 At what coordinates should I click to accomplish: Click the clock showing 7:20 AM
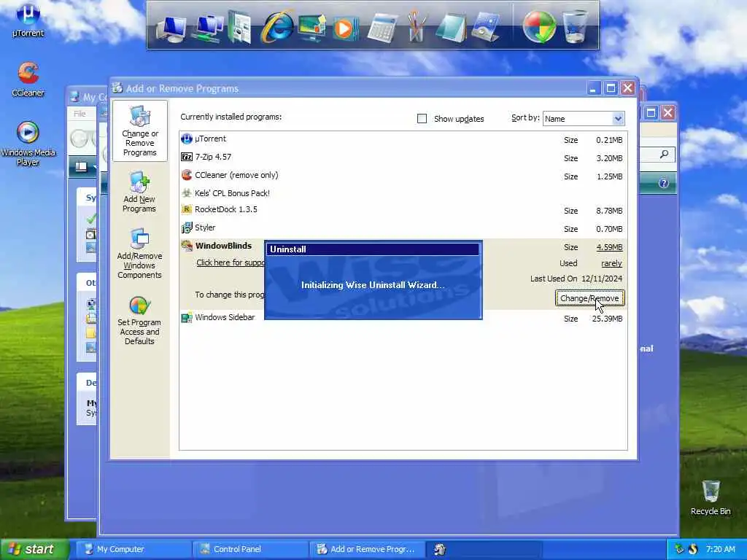pyautogui.click(x=720, y=549)
